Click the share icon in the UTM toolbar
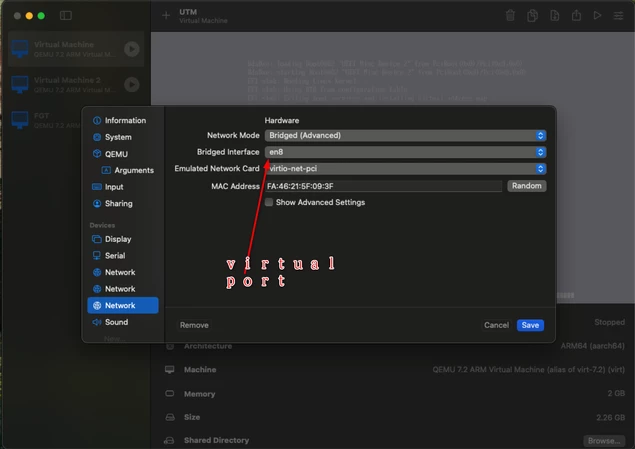This screenshot has width=635, height=449. pos(576,15)
